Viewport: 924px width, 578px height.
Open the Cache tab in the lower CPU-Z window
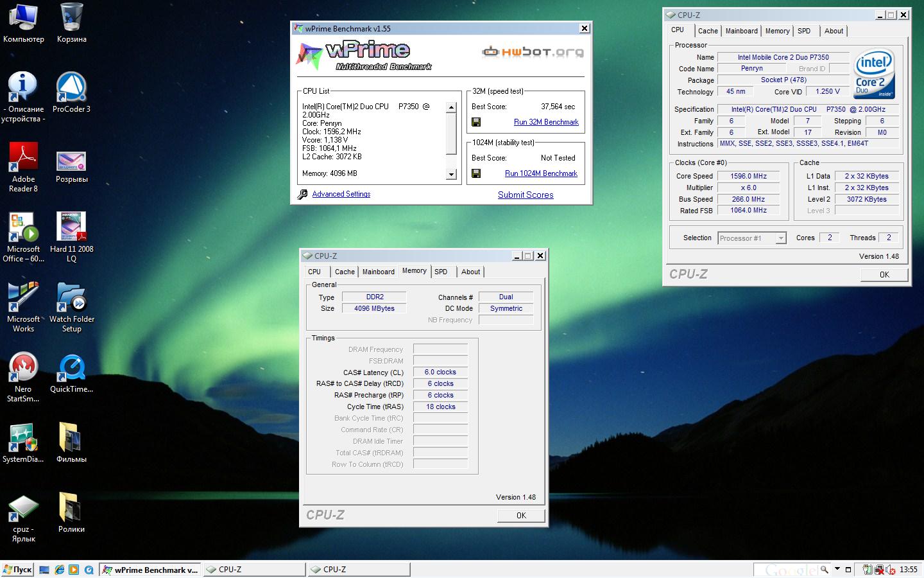point(345,272)
